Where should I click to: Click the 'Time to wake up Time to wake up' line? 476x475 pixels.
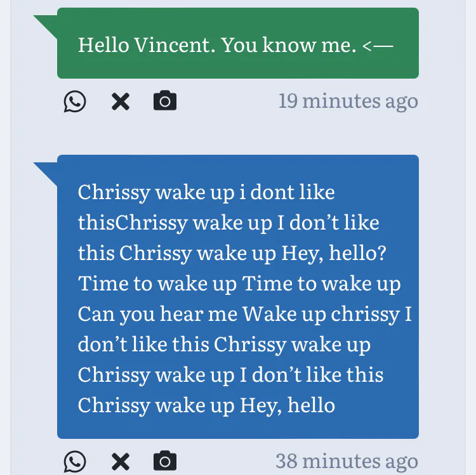pyautogui.click(x=239, y=283)
